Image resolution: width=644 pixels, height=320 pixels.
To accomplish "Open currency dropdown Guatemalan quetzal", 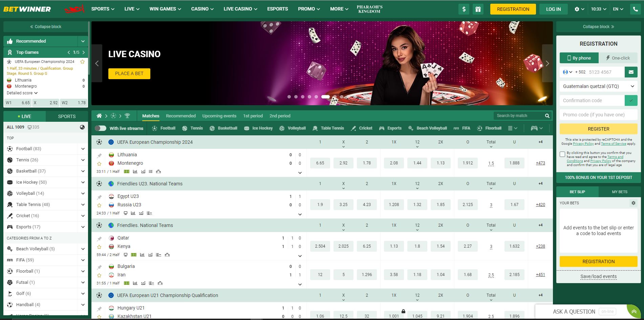I will [x=598, y=86].
